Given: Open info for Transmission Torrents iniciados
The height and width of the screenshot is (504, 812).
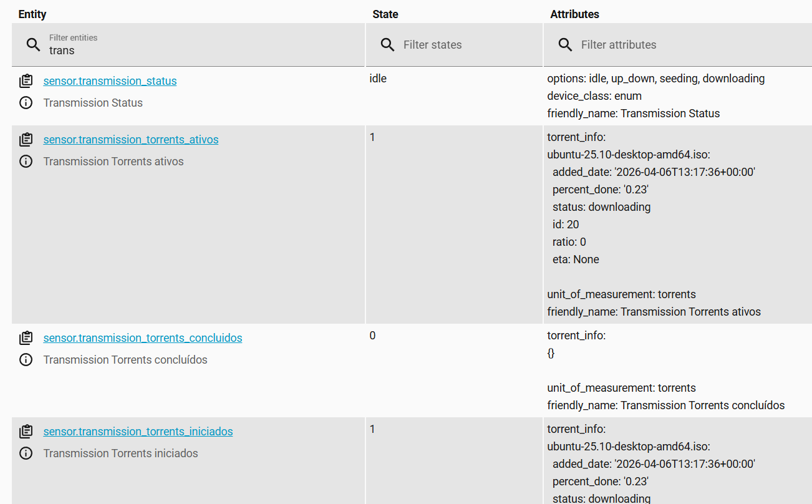Looking at the screenshot, I should click(x=26, y=453).
